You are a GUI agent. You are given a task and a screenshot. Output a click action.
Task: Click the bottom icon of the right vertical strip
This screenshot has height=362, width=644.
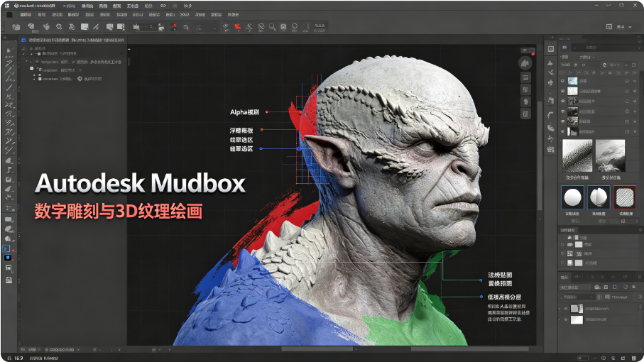pos(551,149)
